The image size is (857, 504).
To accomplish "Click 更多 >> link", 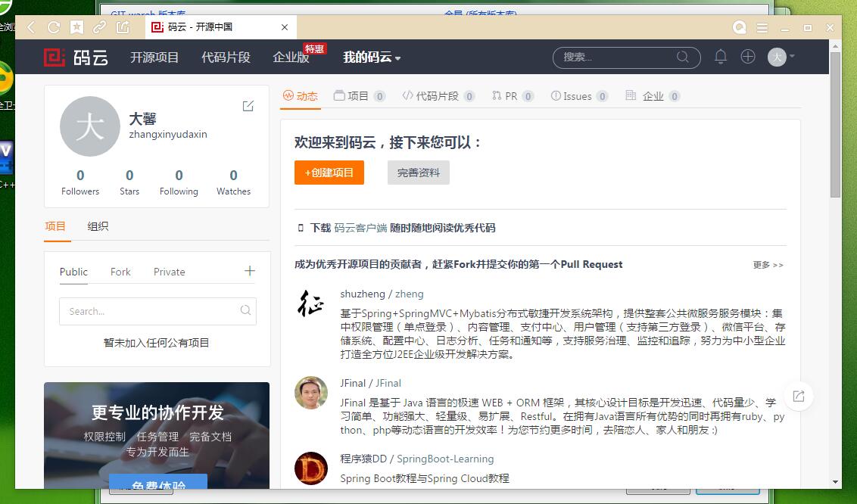I will click(768, 265).
